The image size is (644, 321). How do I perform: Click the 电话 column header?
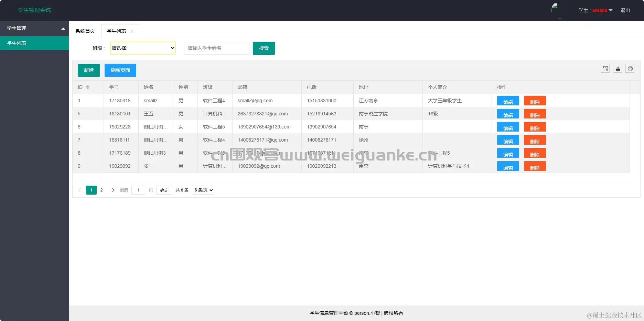tap(328, 87)
